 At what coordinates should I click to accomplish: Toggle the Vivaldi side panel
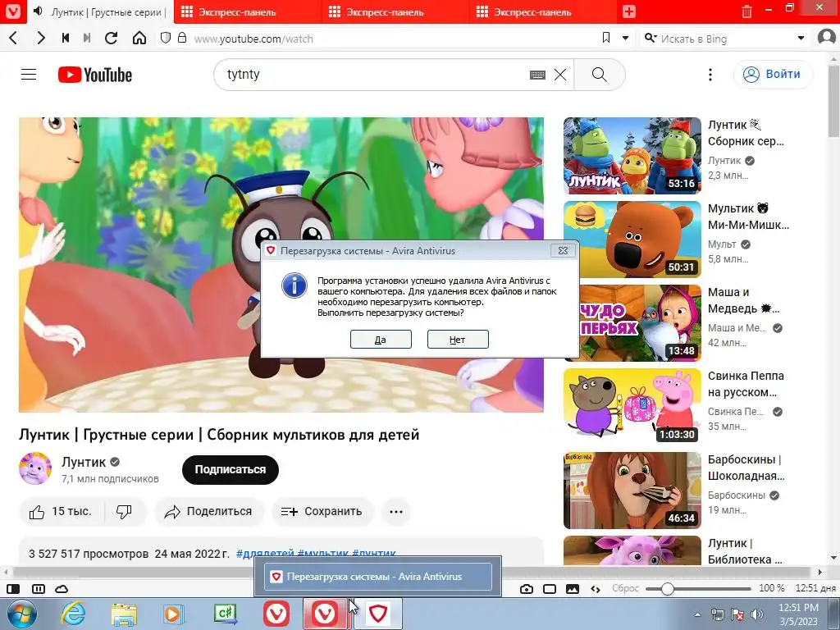pos(13,589)
